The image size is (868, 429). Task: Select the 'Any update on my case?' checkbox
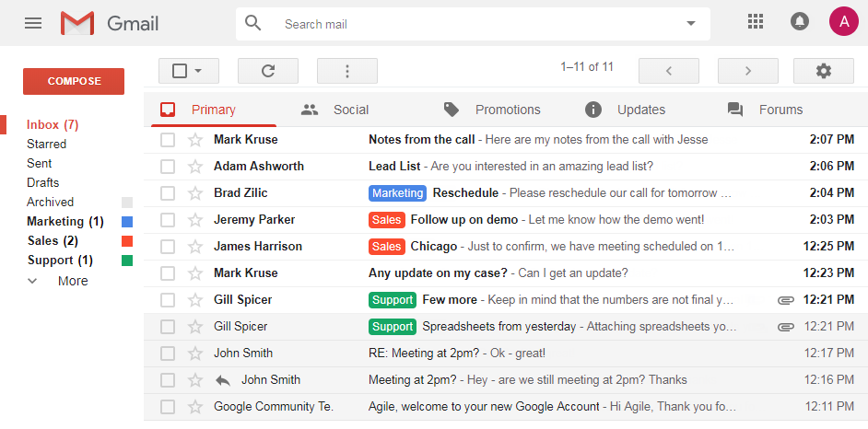(x=168, y=273)
